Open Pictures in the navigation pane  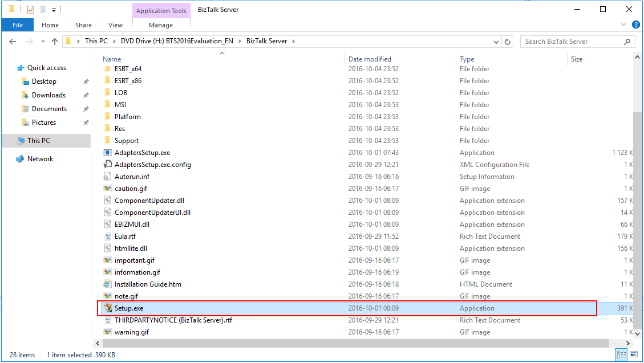pos(43,122)
